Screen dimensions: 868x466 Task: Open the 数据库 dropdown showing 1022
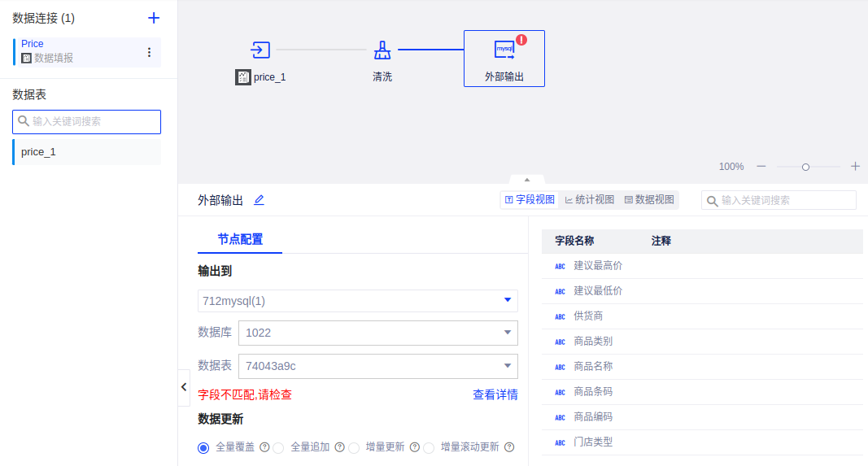click(377, 333)
